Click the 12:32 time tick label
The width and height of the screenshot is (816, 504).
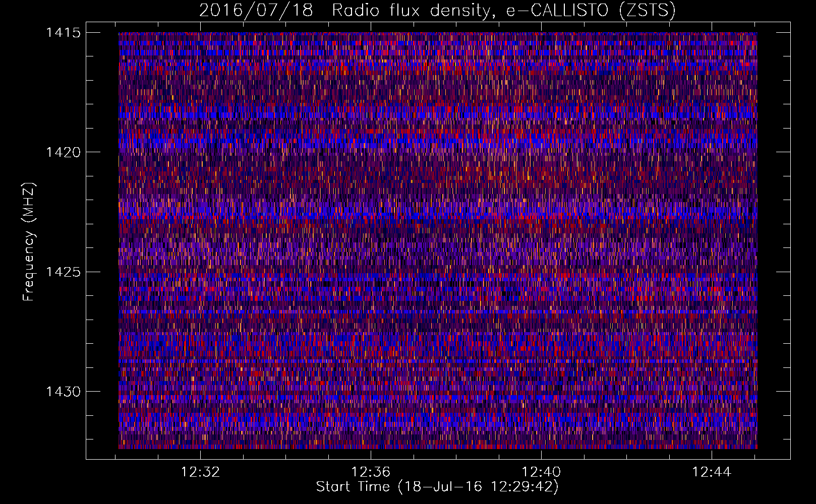click(201, 472)
